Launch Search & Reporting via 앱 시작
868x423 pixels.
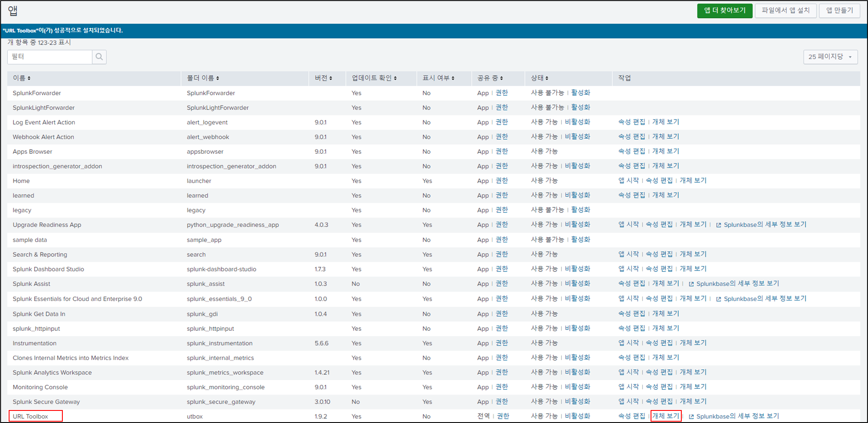628,254
